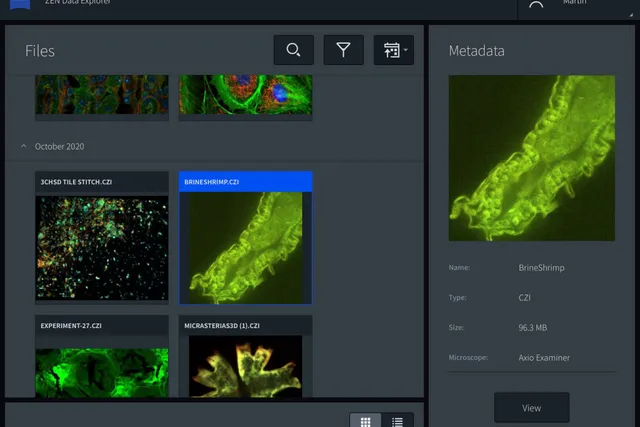The height and width of the screenshot is (427, 640).
Task: Switch to list view
Action: [397, 420]
